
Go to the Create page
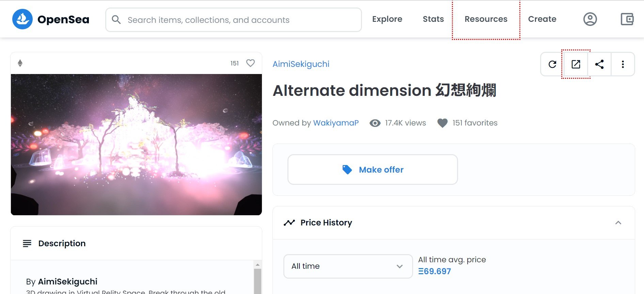pos(542,19)
